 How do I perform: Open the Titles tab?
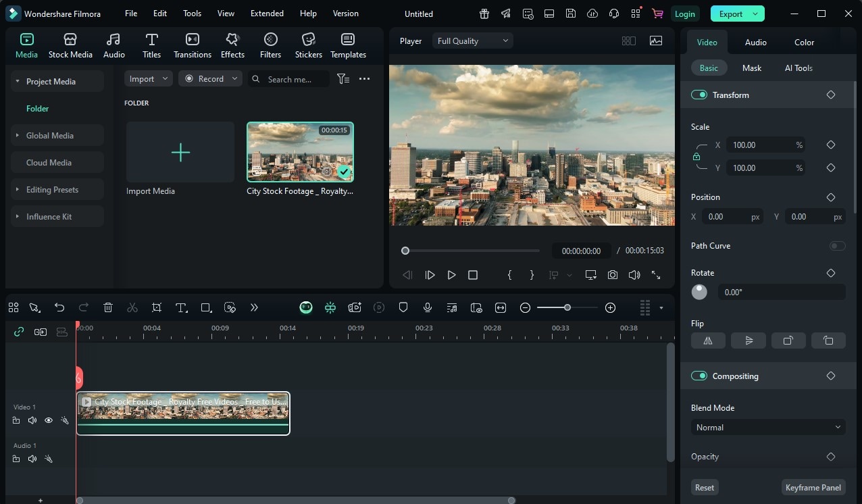152,45
